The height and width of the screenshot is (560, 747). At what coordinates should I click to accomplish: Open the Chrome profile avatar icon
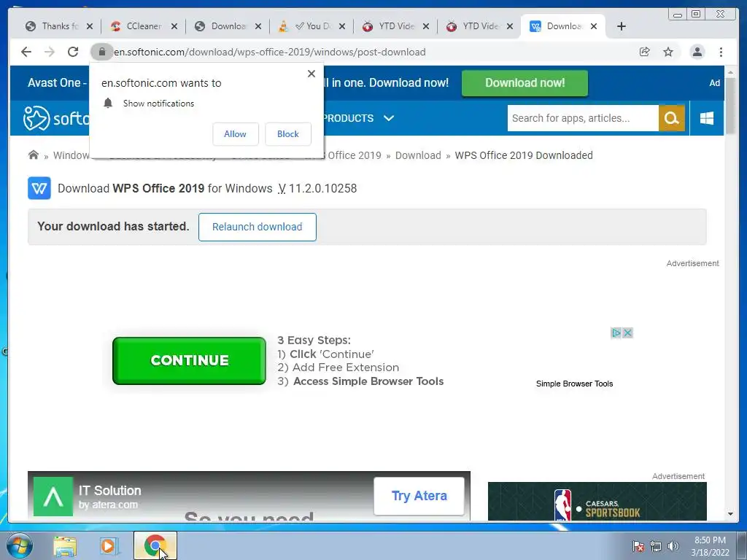coord(697,52)
